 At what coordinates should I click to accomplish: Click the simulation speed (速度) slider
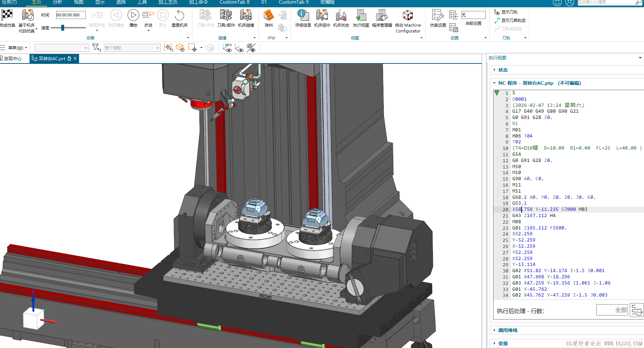(63, 28)
